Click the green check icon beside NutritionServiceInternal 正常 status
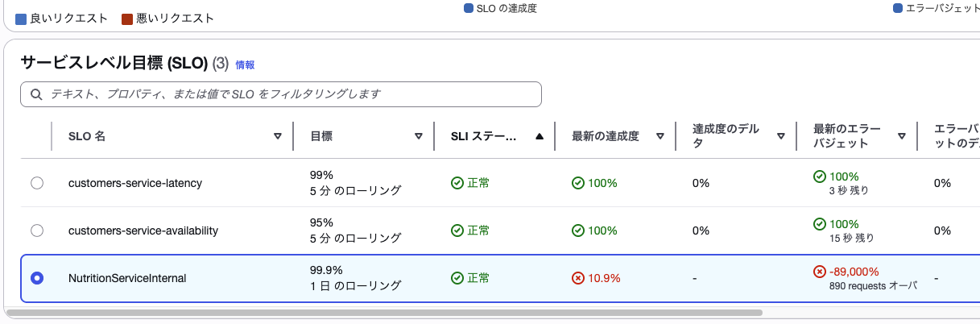This screenshot has height=324, width=980. (457, 278)
